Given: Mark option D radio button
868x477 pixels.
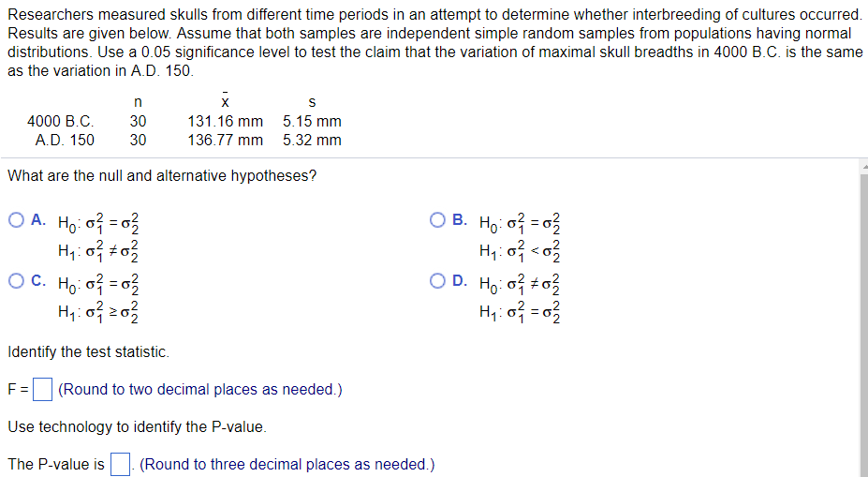Looking at the screenshot, I should click(437, 281).
